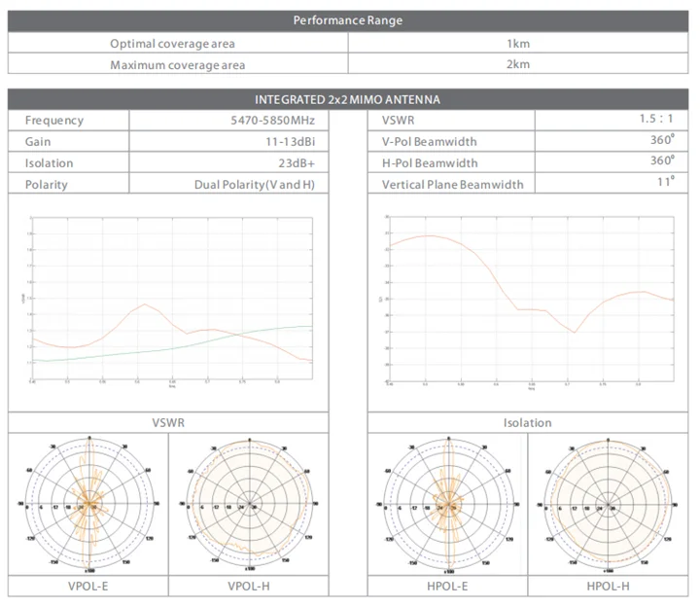Image resolution: width=700 pixels, height=607 pixels.
Task: Select the Maximum coverage area label
Action: 178,65
